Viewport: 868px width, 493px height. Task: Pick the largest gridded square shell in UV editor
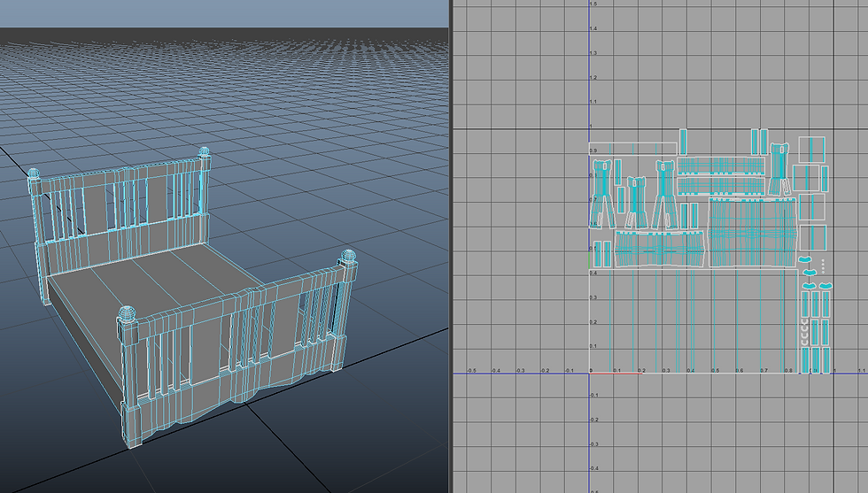point(752,233)
